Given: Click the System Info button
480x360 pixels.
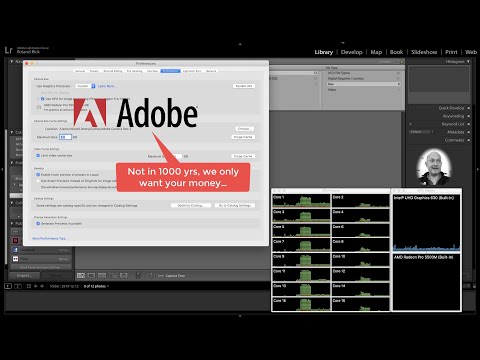Looking at the screenshot, I should click(x=244, y=86).
